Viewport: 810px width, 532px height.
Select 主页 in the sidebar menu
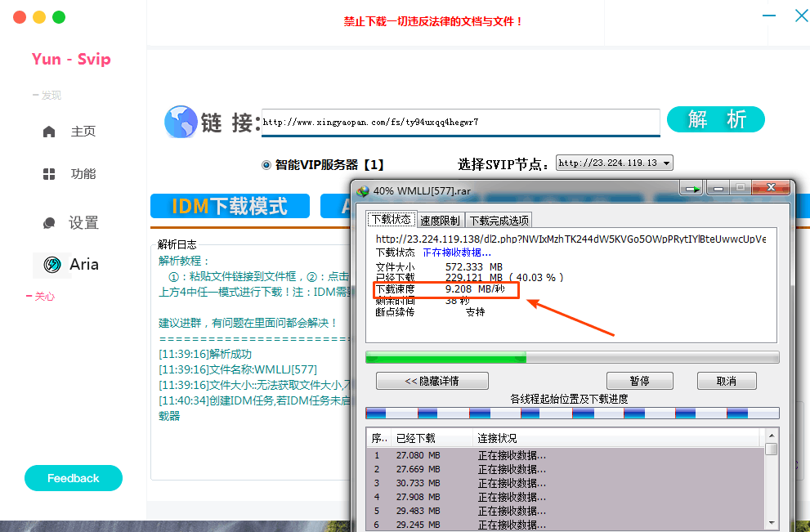point(83,132)
